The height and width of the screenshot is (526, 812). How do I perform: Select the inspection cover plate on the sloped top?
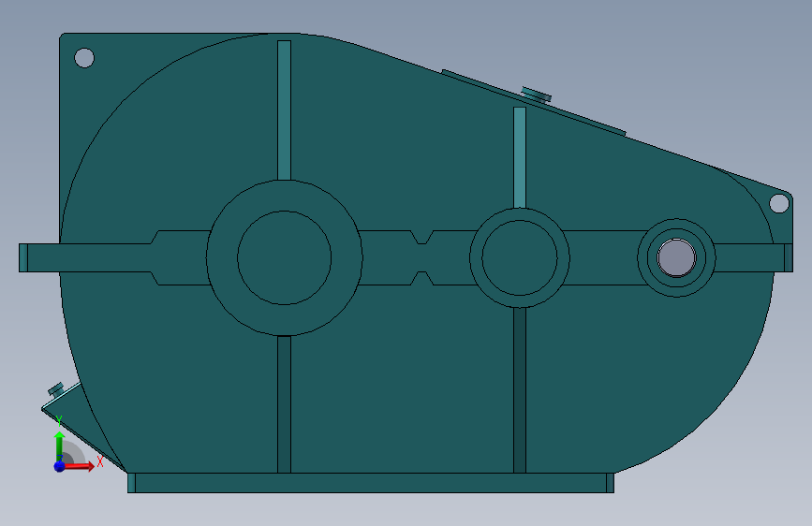pos(534,103)
